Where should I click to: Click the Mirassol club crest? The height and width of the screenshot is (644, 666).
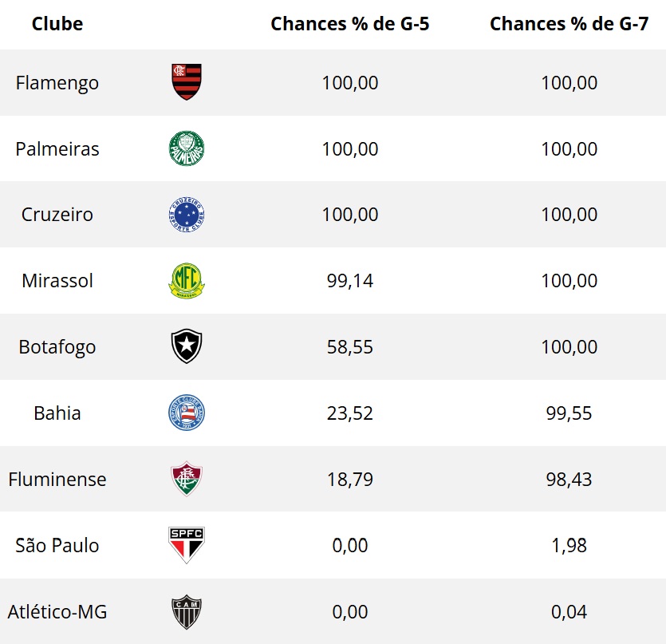pyautogui.click(x=187, y=281)
